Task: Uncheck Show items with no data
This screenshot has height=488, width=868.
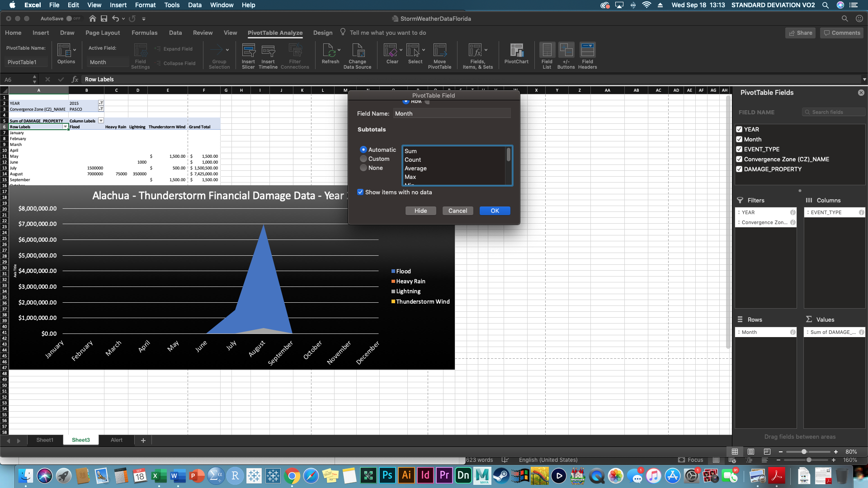Action: 360,192
